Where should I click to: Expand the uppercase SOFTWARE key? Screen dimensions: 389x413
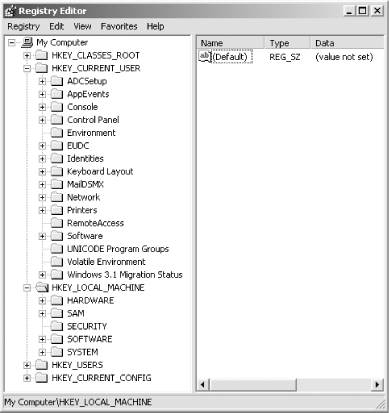point(42,339)
